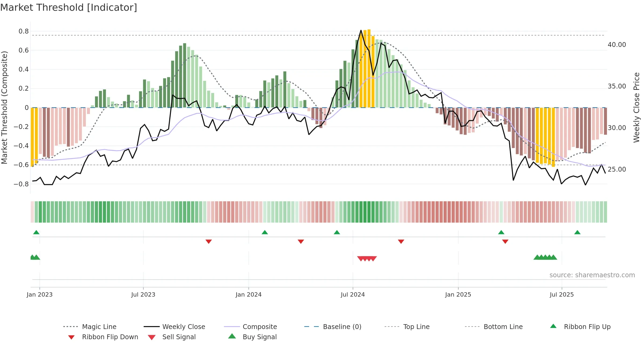The height and width of the screenshot is (362, 644).
Task: Toggle the Ribbon Flip Up legend entry
Action: click(x=580, y=327)
